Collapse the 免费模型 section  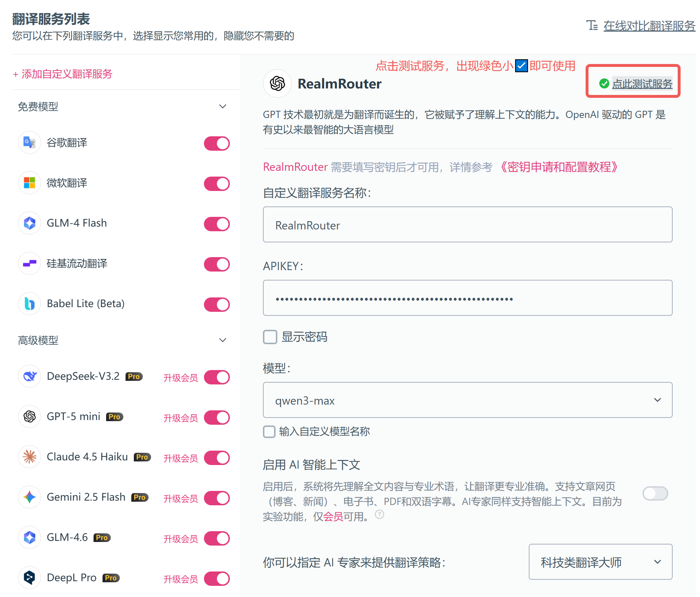(x=223, y=106)
